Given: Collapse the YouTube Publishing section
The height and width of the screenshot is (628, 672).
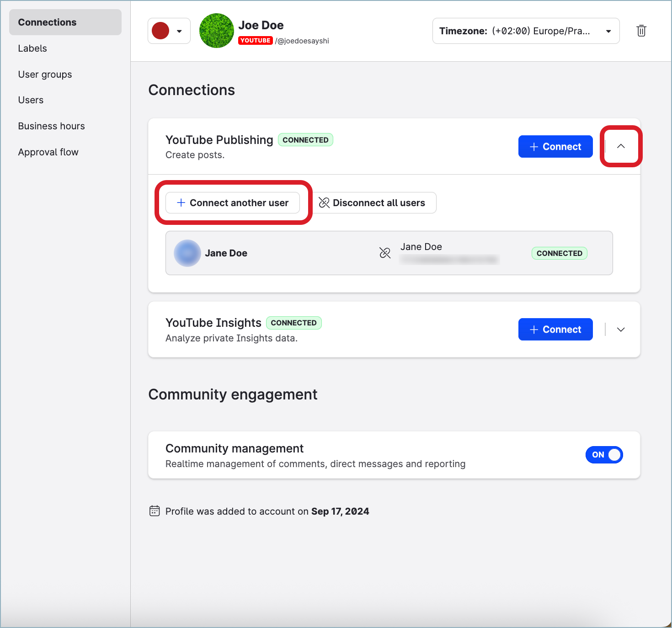Looking at the screenshot, I should (621, 146).
